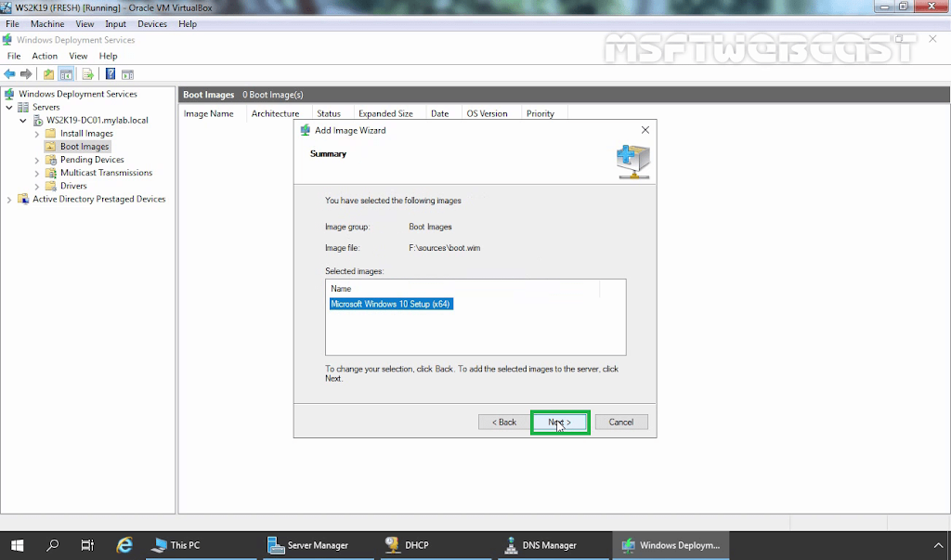The width and height of the screenshot is (951, 560).
Task: Expand the Drivers node
Action: pyautogui.click(x=37, y=187)
